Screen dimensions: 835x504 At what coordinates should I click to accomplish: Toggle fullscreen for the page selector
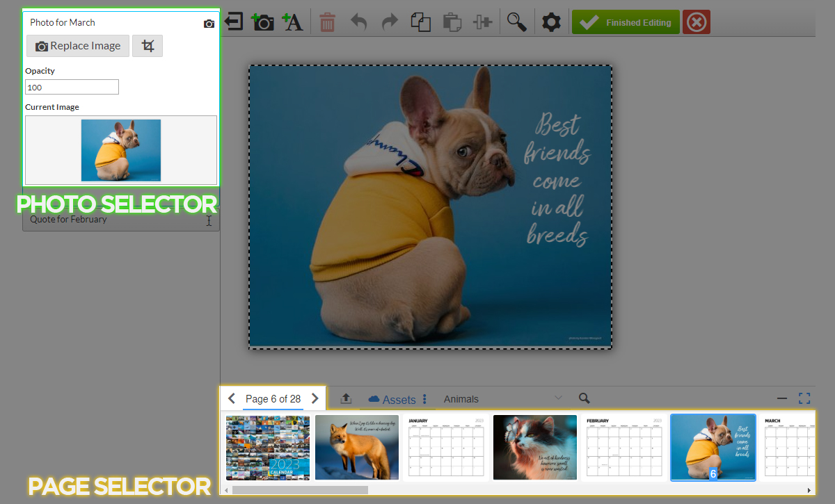(x=804, y=398)
